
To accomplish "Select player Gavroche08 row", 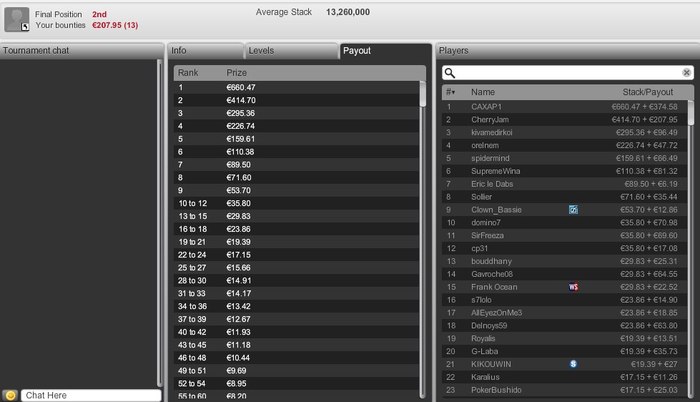I will (565, 274).
